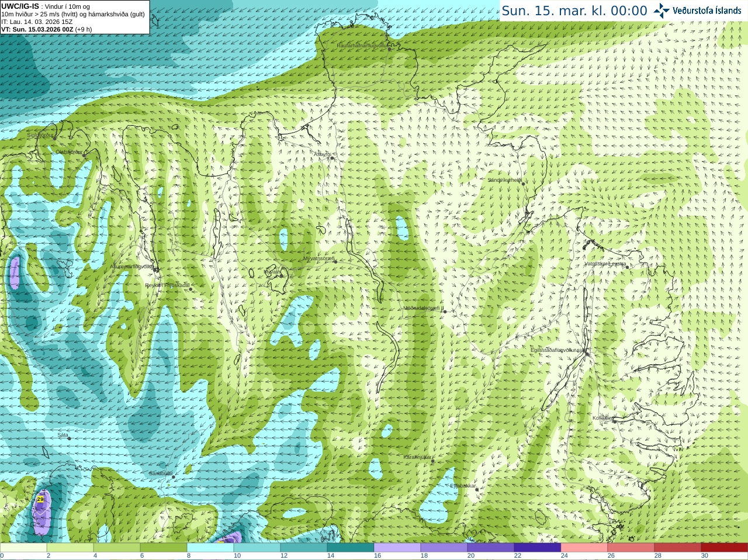This screenshot has width=748, height=560.
Task: Select the Ásbyrgi station label
Action: (322, 154)
